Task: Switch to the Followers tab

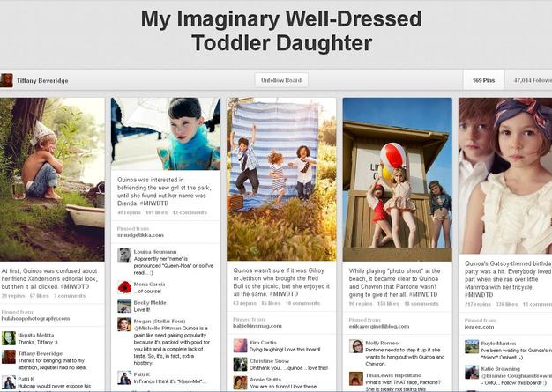Action: 529,80
